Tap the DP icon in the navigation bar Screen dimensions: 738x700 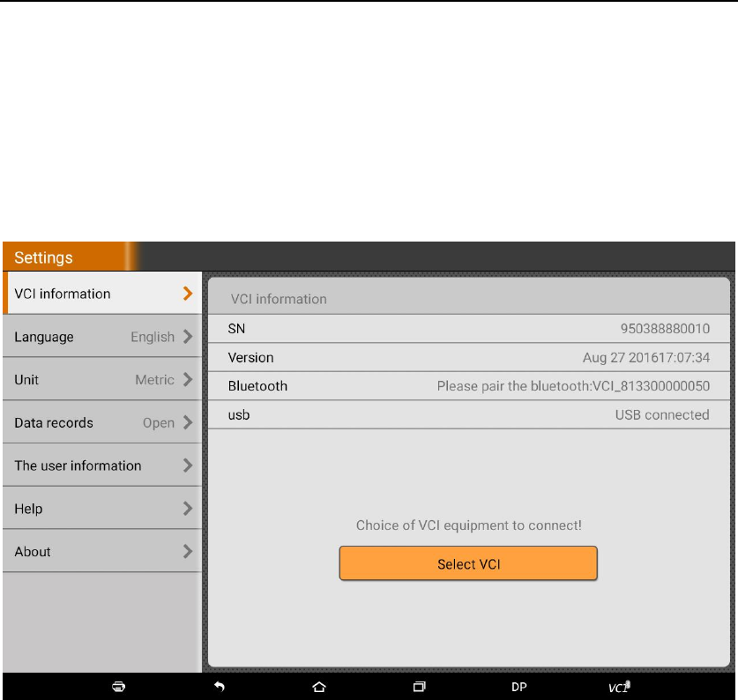(x=519, y=687)
